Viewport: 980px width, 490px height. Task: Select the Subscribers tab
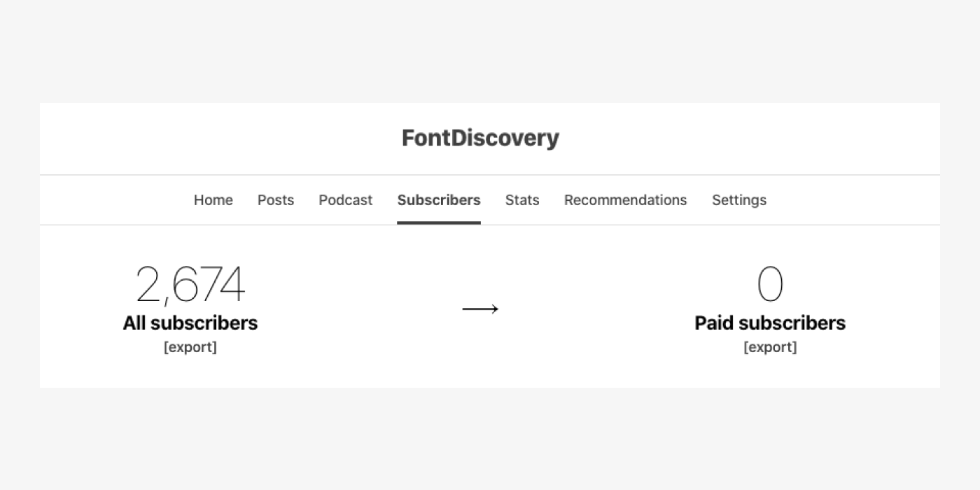click(x=439, y=200)
